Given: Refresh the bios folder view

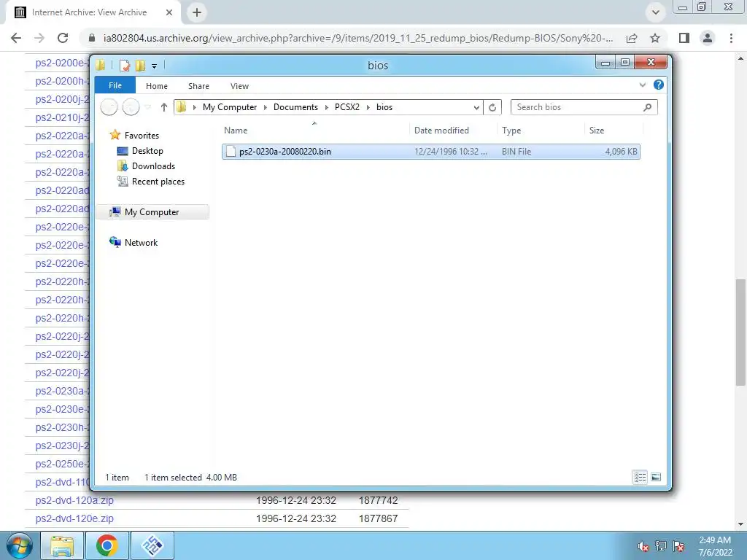Looking at the screenshot, I should coord(492,107).
